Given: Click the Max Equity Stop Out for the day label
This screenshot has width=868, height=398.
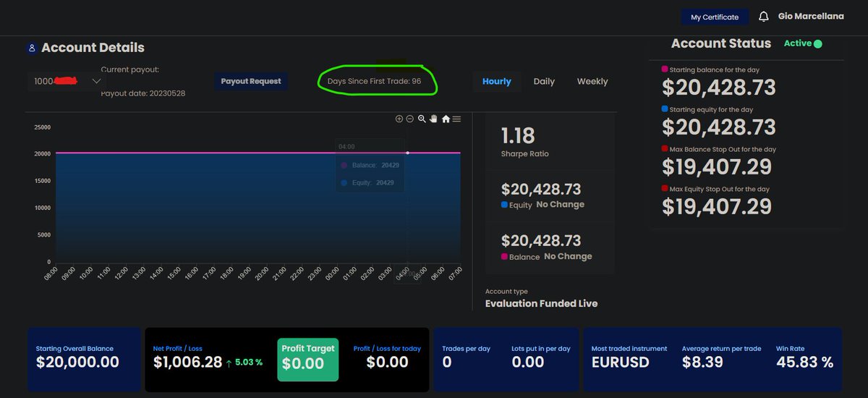Looking at the screenshot, I should click(720, 189).
